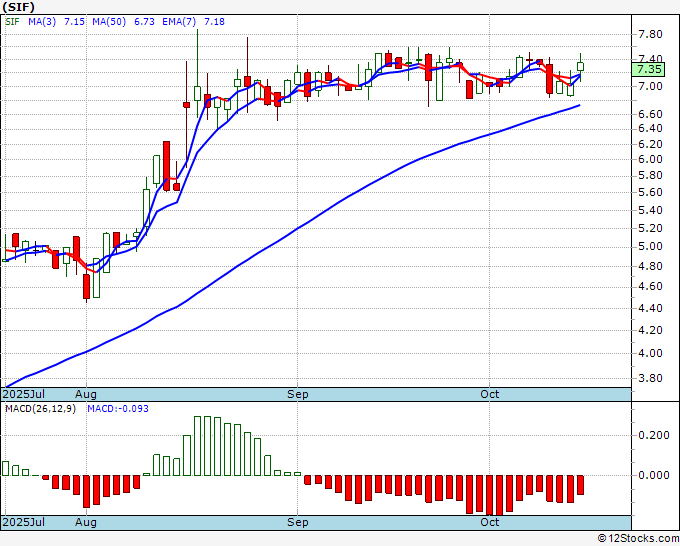
Task: Click the 6.40 price axis label
Action: [x=650, y=128]
